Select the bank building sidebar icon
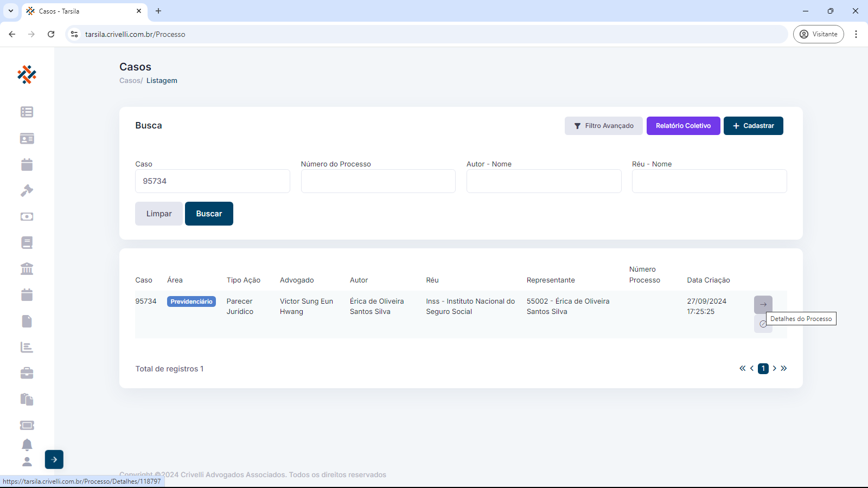 (27, 268)
